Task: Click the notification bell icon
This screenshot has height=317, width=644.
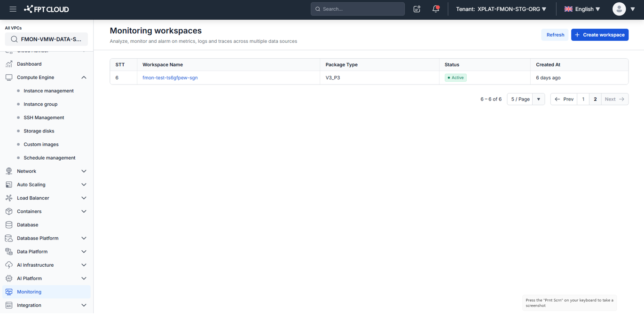Action: (436, 9)
